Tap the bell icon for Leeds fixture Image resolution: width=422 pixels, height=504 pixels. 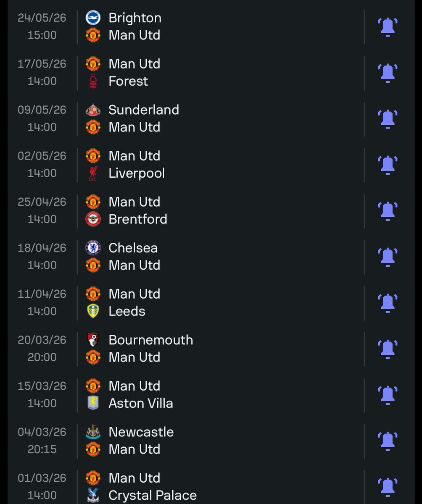click(x=388, y=303)
